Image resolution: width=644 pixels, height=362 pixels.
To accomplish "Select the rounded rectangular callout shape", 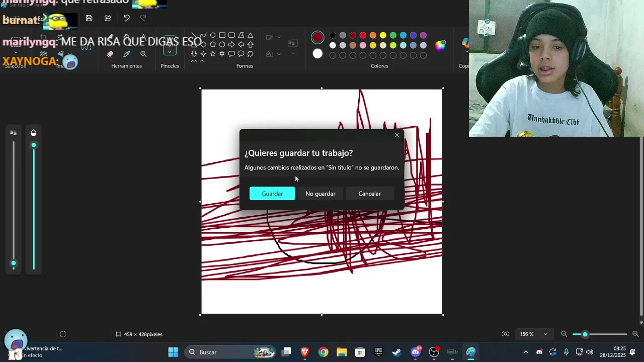I will 231,54.
